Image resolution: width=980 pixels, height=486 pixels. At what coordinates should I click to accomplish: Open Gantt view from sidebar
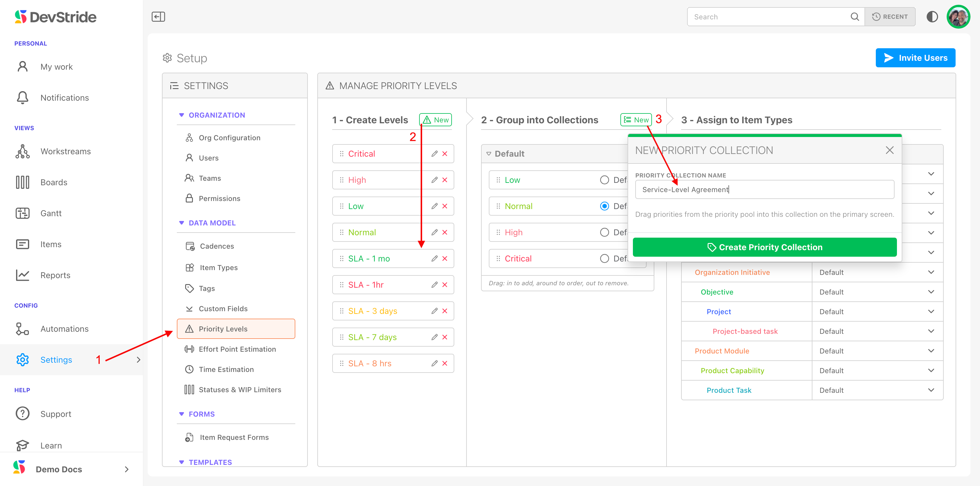(51, 213)
